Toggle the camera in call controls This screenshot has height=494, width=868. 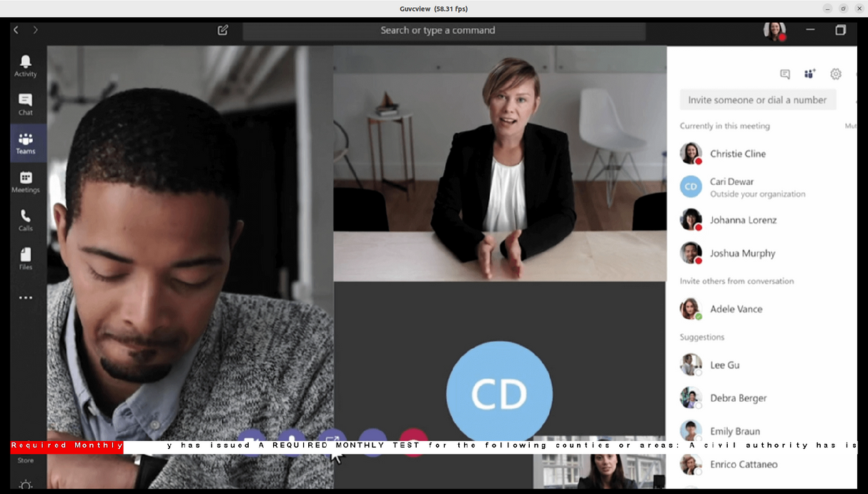click(251, 436)
